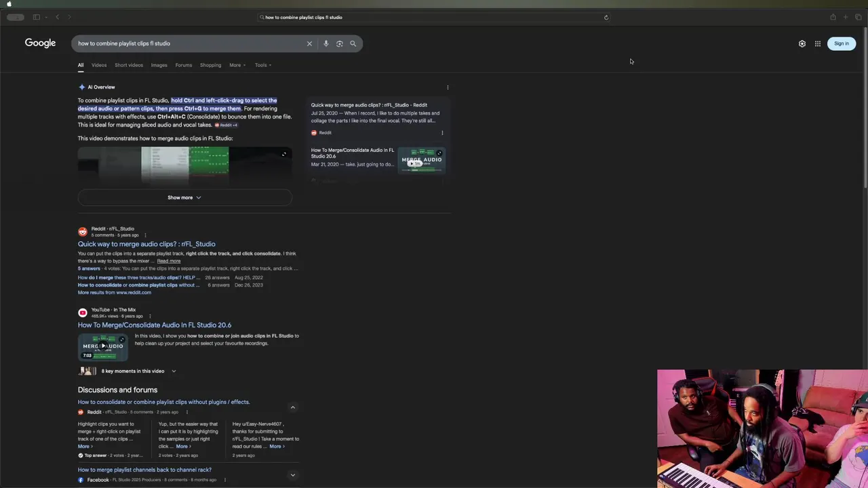This screenshot has width=868, height=488.
Task: Switch to the Forums tab
Action: point(184,65)
